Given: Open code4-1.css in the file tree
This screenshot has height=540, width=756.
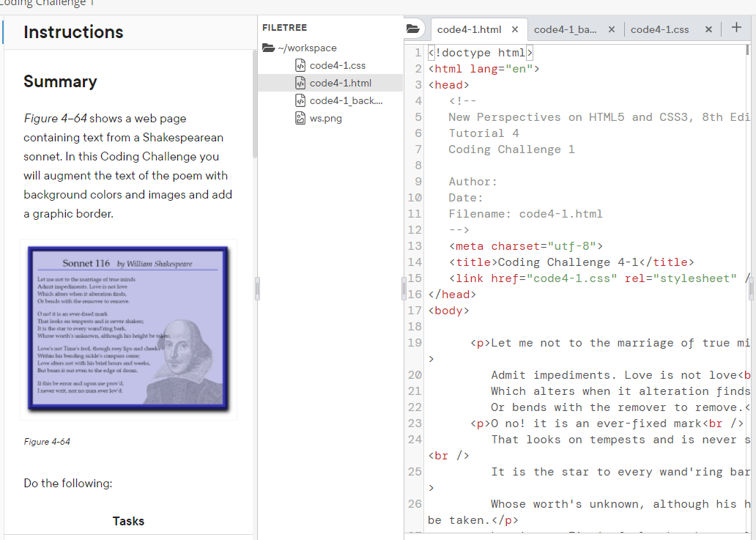Looking at the screenshot, I should [x=338, y=65].
